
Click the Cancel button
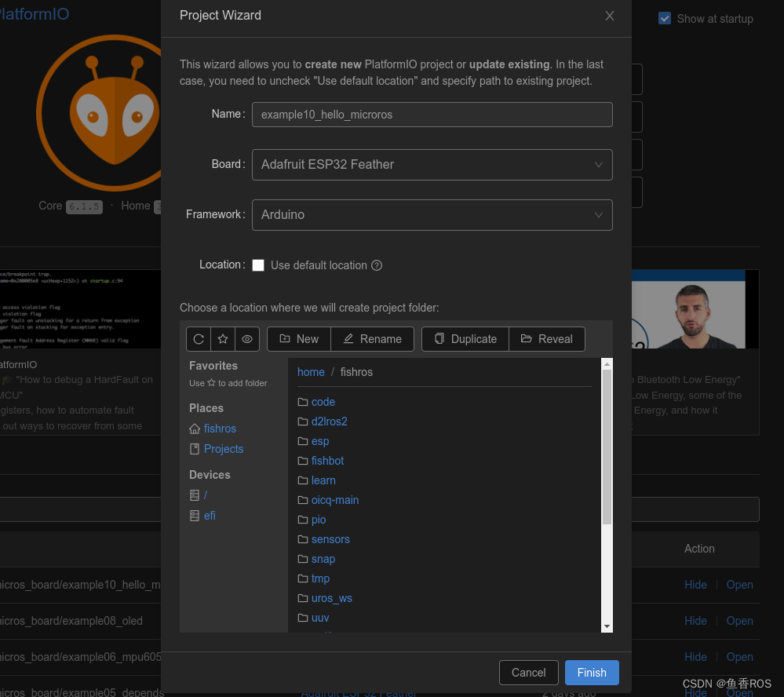tap(528, 673)
